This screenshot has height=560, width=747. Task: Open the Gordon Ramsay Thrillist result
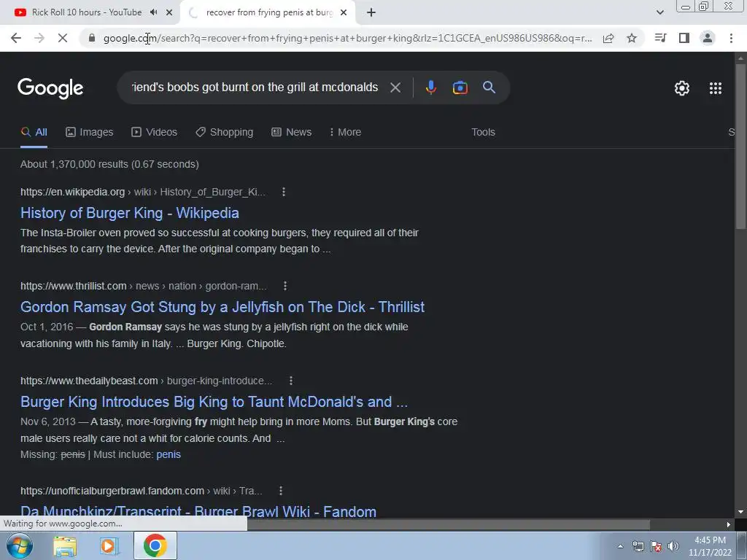(222, 307)
